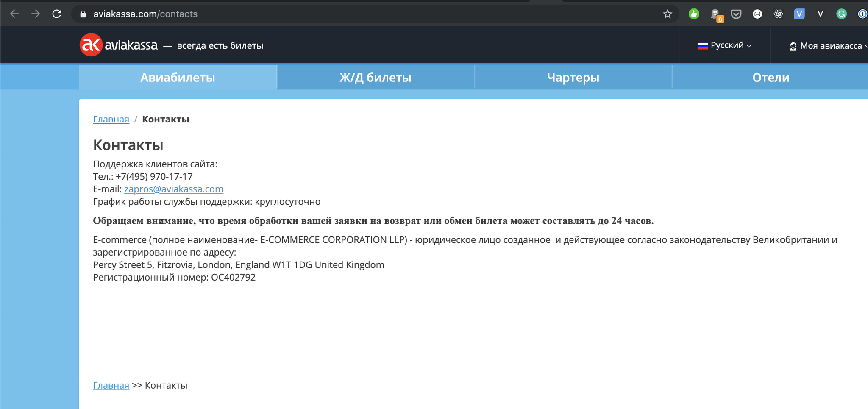Email zapros@aviakassa.com via the link

[x=174, y=189]
